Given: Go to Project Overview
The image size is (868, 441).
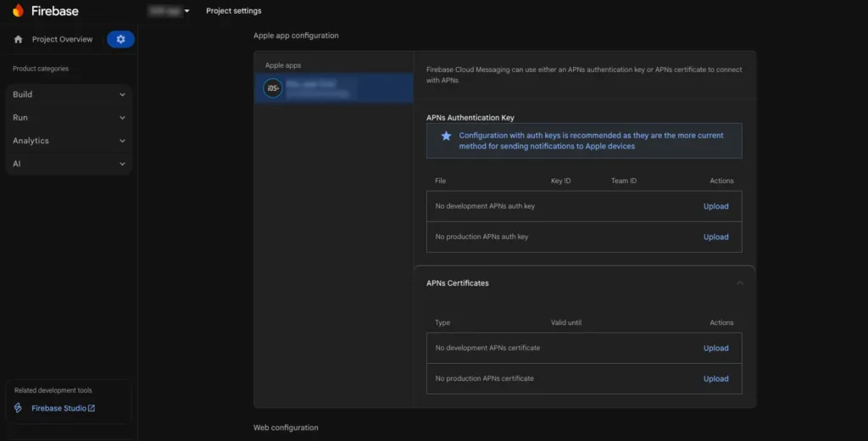Looking at the screenshot, I should [62, 39].
